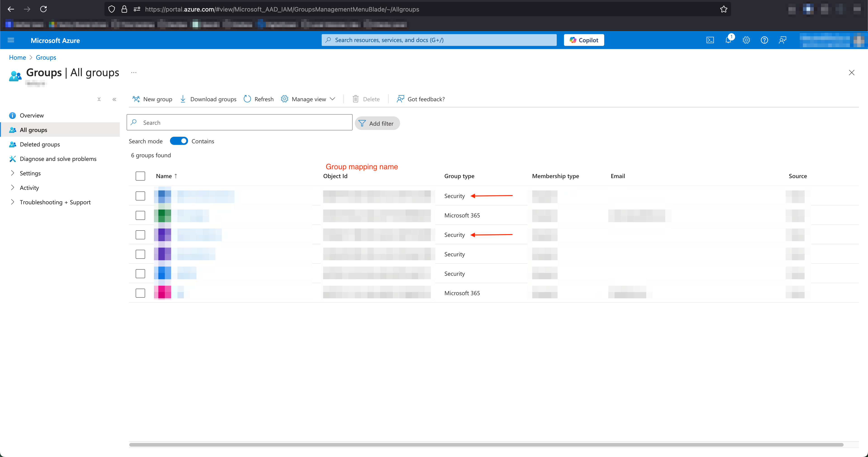This screenshot has height=457, width=868.
Task: Open portal settings gear icon
Action: pyautogui.click(x=746, y=40)
